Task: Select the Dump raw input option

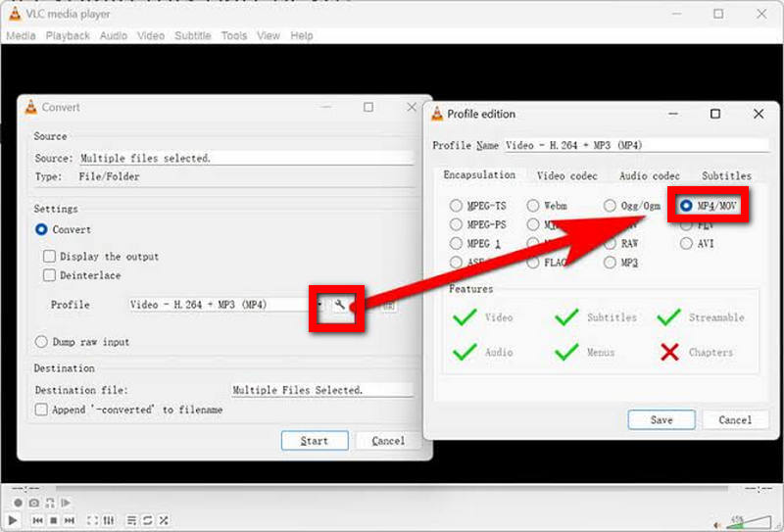Action: (x=41, y=342)
